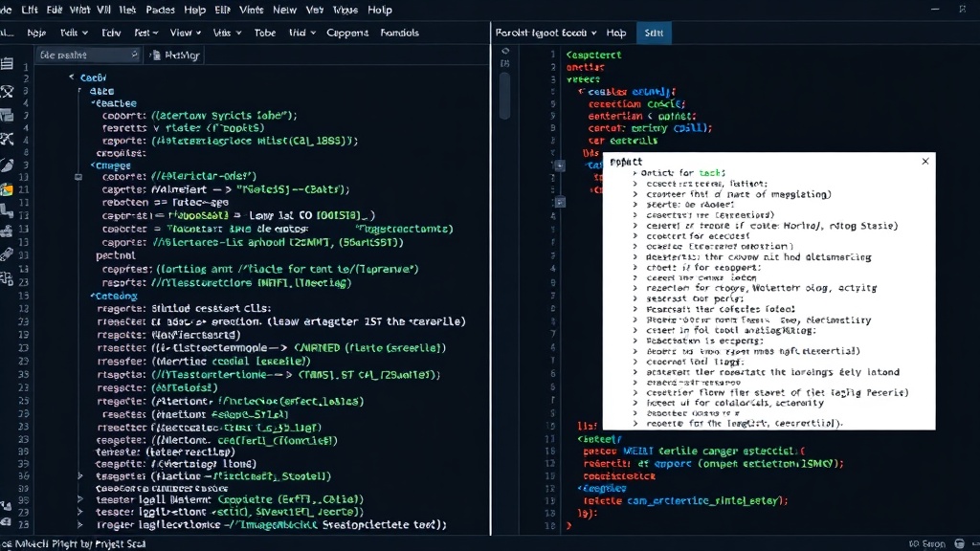Click the Felv toolbar button
The width and height of the screenshot is (980, 551).
point(111,33)
